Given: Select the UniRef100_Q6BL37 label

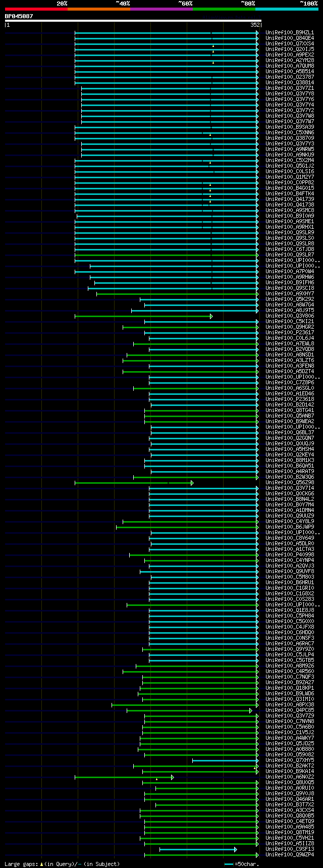Looking at the screenshot, I should click(x=290, y=433).
